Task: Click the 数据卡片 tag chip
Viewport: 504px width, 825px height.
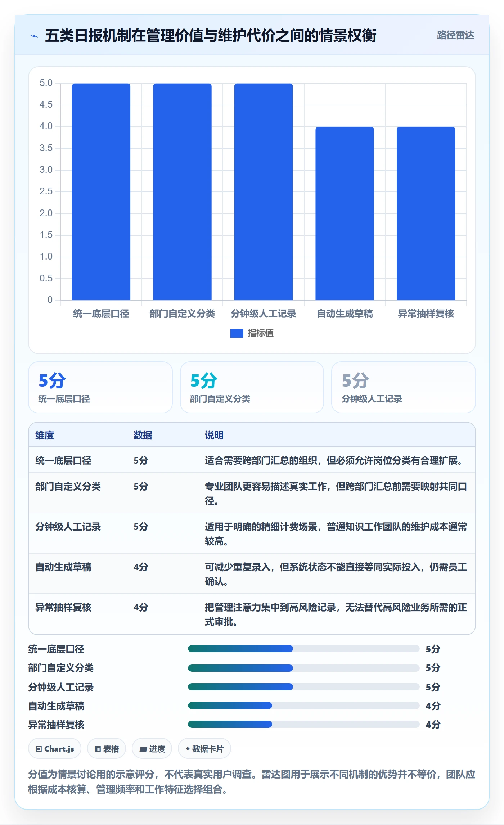Action: 204,749
